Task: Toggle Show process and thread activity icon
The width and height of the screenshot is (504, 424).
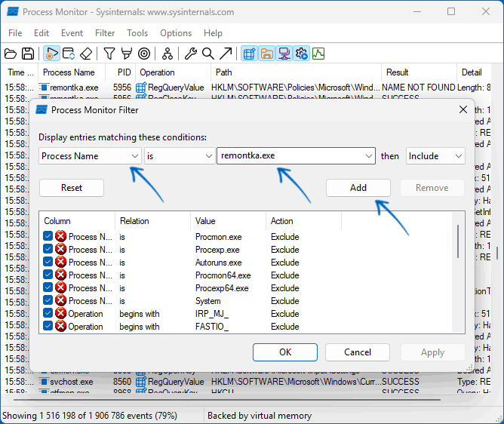Action: [302, 54]
